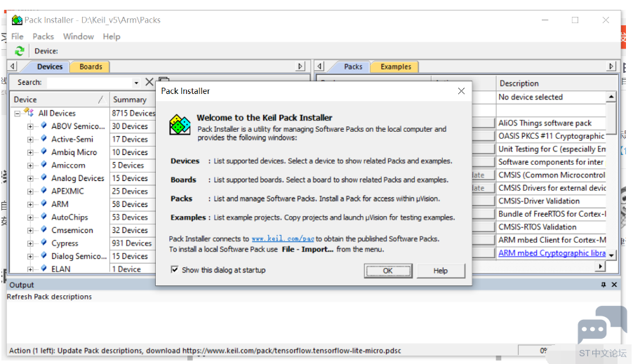Select Unit Testing for C description row
Screen dimensions: 633x364
[552, 149]
